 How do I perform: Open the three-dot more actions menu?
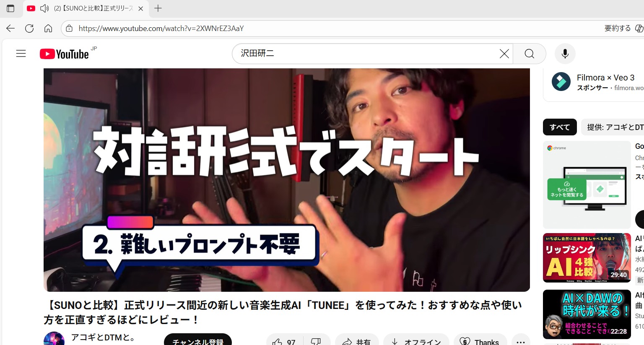[x=520, y=342]
